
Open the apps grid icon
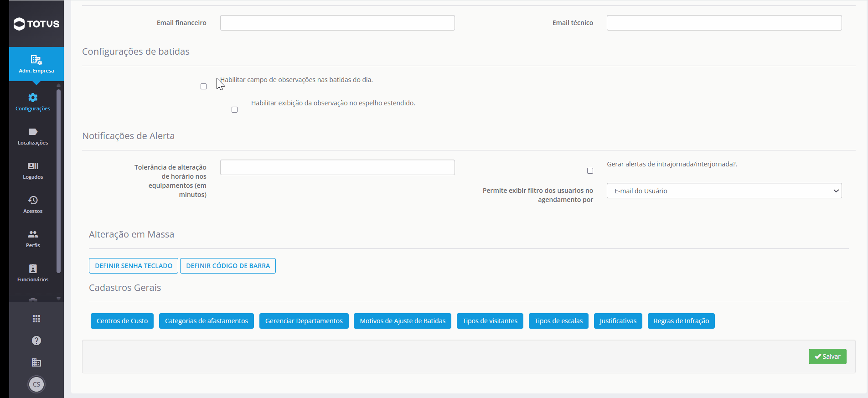(x=36, y=319)
